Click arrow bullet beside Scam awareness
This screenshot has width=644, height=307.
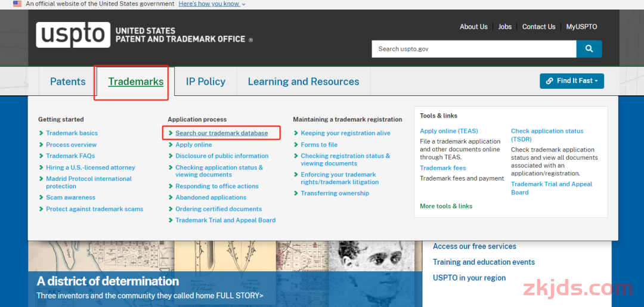coord(41,197)
